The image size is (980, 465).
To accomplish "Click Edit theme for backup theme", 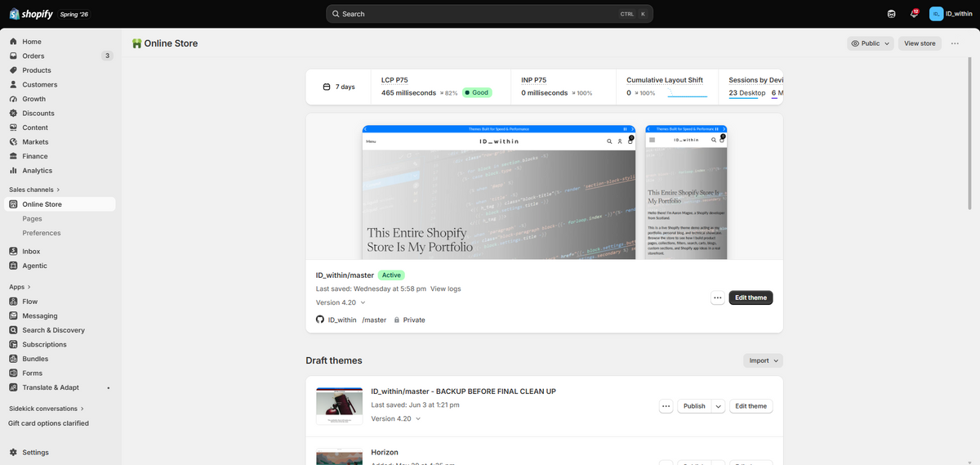I will coord(751,406).
